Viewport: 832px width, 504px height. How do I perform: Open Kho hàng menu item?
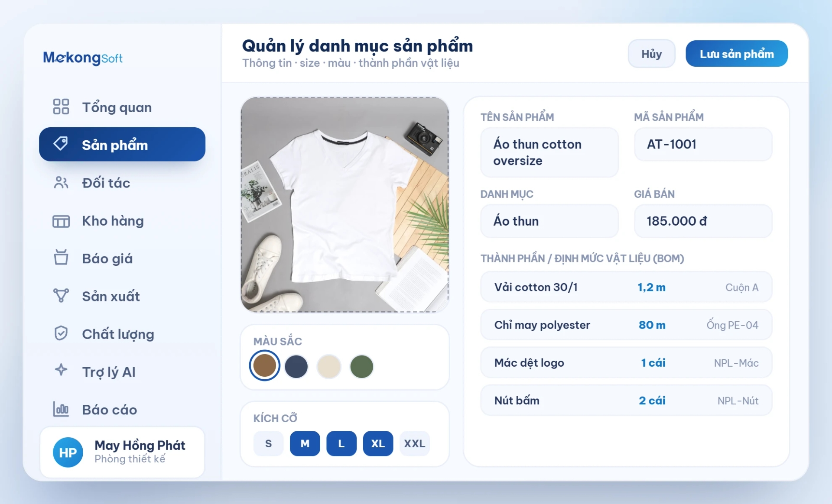point(122,221)
